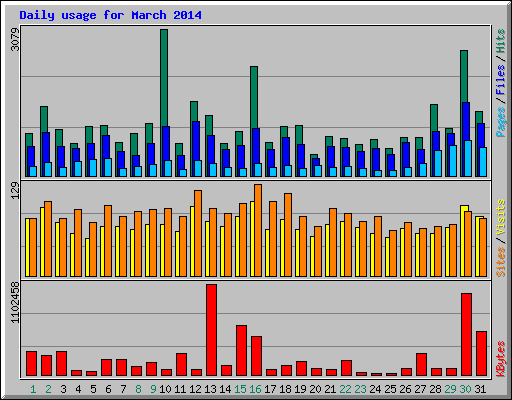Click the yellow "Visits" legend label
Screen dimensions: 512x400
500,217
